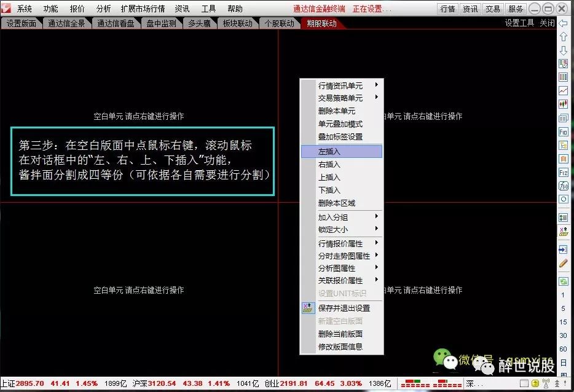Choose 右插入 in the context menu
The height and width of the screenshot is (392, 574).
click(x=342, y=164)
